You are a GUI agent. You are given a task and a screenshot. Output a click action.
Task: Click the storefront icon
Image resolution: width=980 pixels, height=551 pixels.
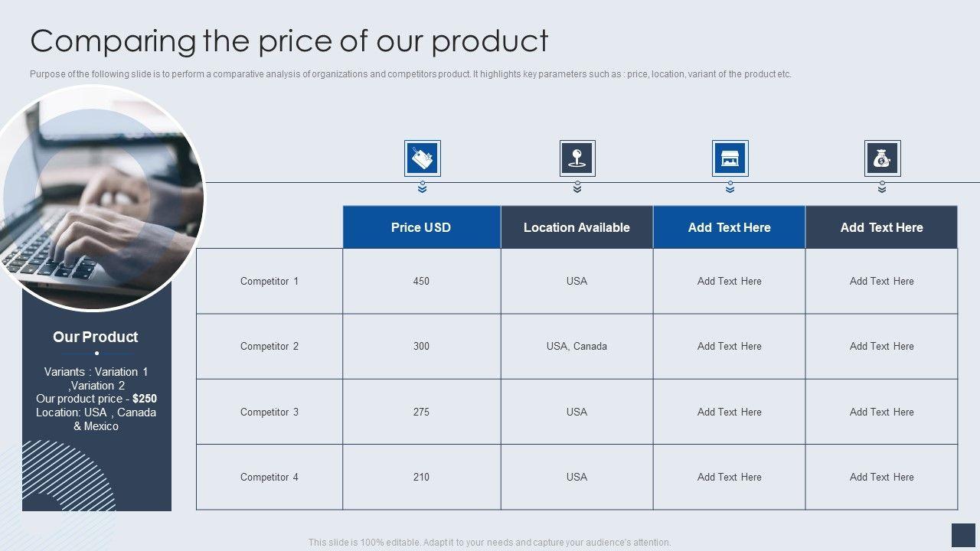[x=730, y=158]
